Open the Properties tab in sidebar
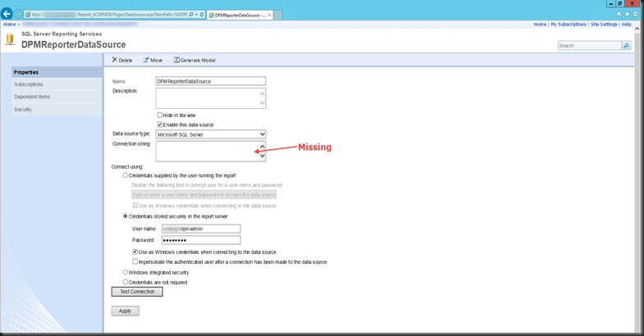 pos(57,72)
